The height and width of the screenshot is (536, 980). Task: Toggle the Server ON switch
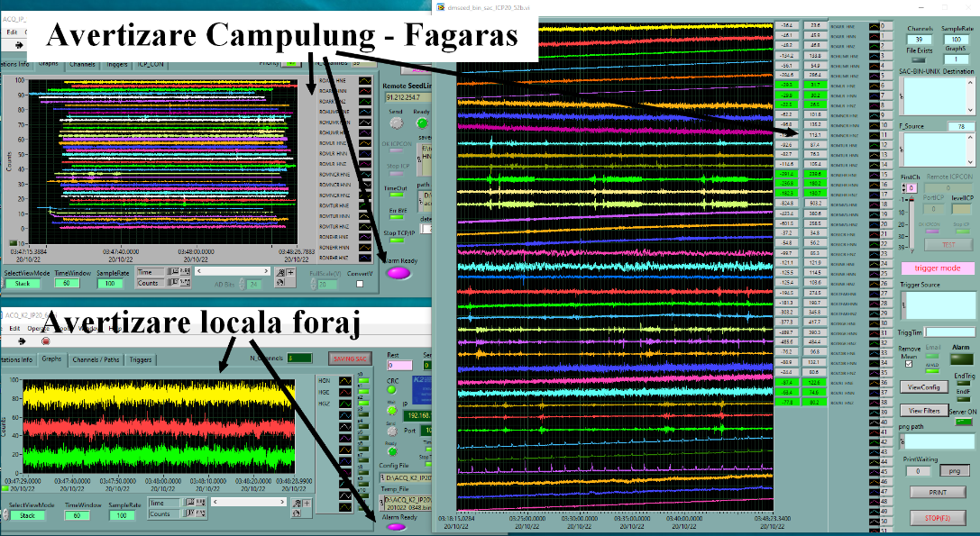963,422
